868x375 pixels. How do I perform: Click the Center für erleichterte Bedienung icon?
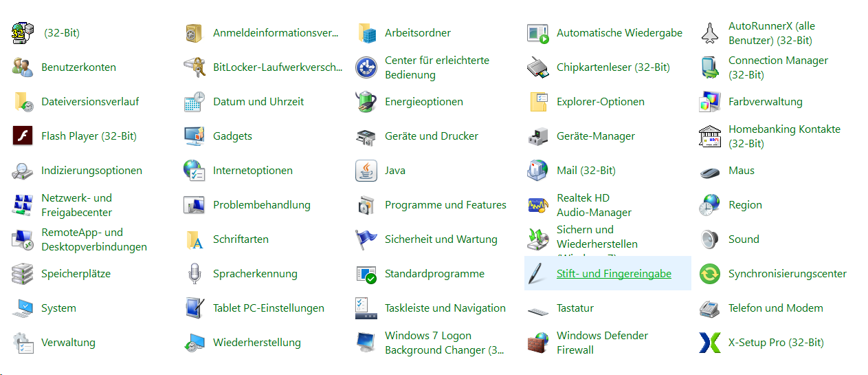pyautogui.click(x=366, y=67)
